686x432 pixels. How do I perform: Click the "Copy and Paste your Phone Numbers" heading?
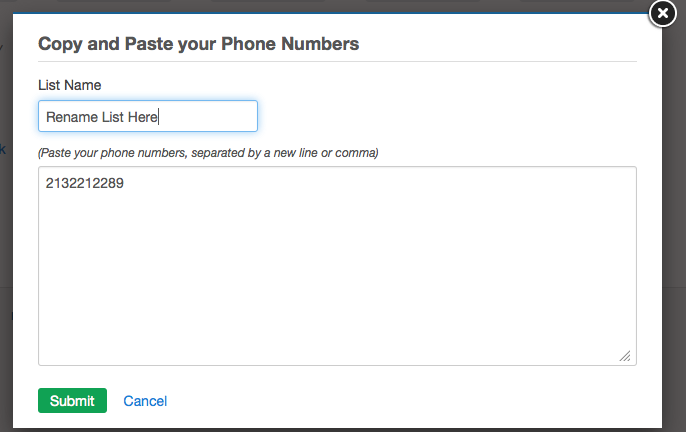[198, 44]
